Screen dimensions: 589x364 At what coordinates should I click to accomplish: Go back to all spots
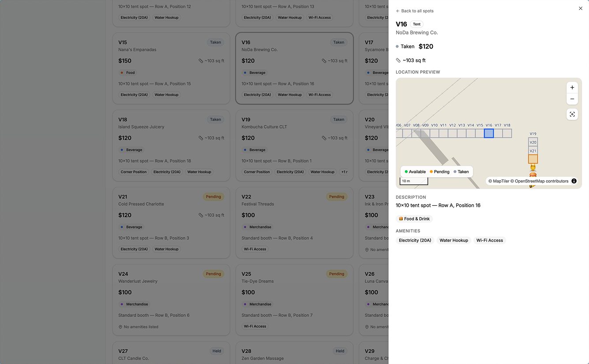point(414,11)
